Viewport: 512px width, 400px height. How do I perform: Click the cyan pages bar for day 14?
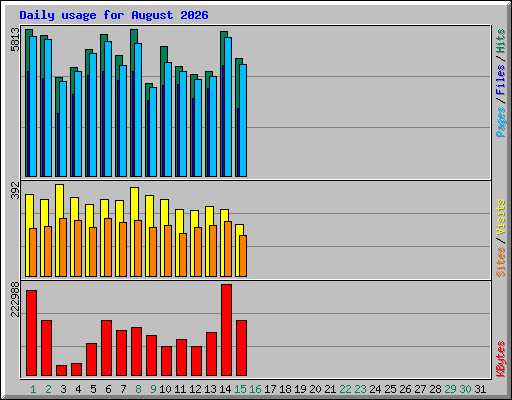[x=228, y=107]
